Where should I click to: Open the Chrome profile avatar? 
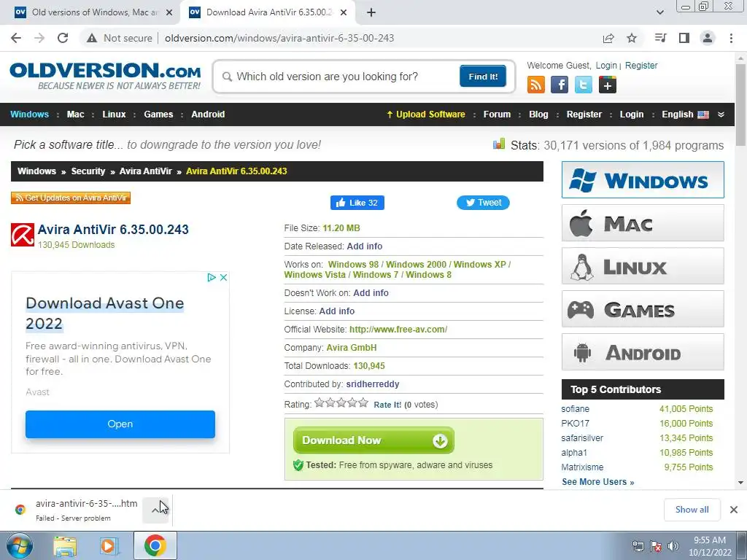(708, 38)
